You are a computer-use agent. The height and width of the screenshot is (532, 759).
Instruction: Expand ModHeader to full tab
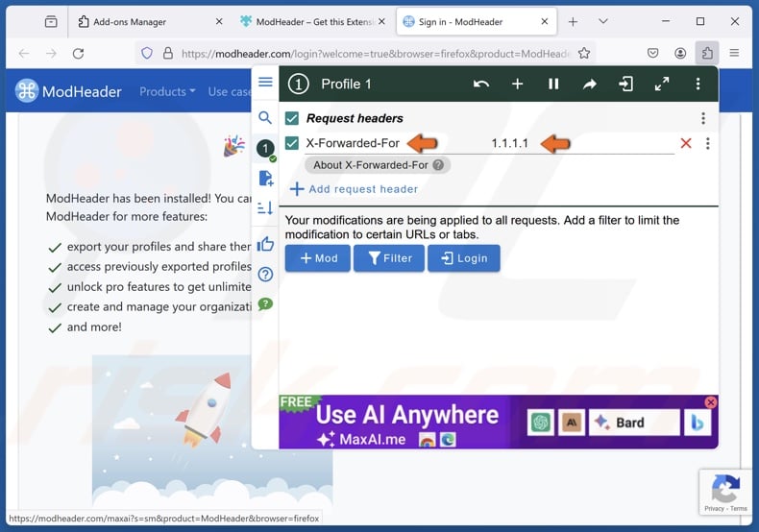[662, 85]
